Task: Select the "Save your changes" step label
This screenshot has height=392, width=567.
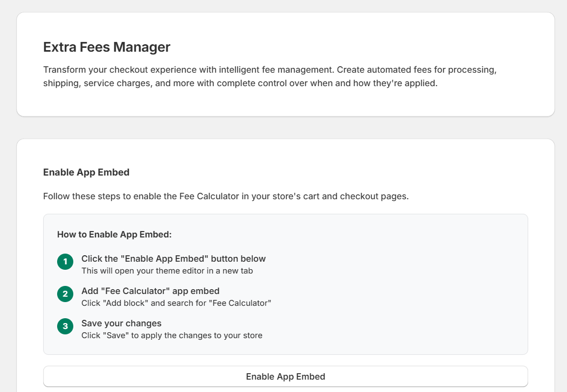Action: 121,323
